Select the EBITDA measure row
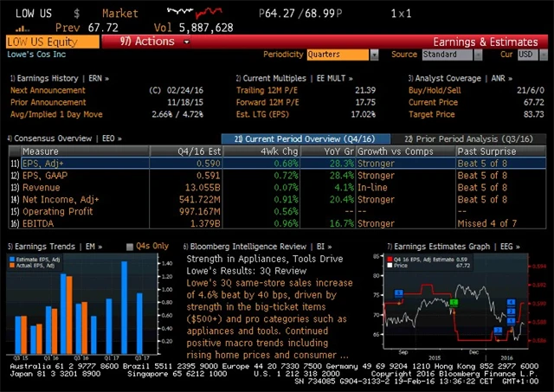Viewport: 554px width, 392px height. [x=277, y=223]
